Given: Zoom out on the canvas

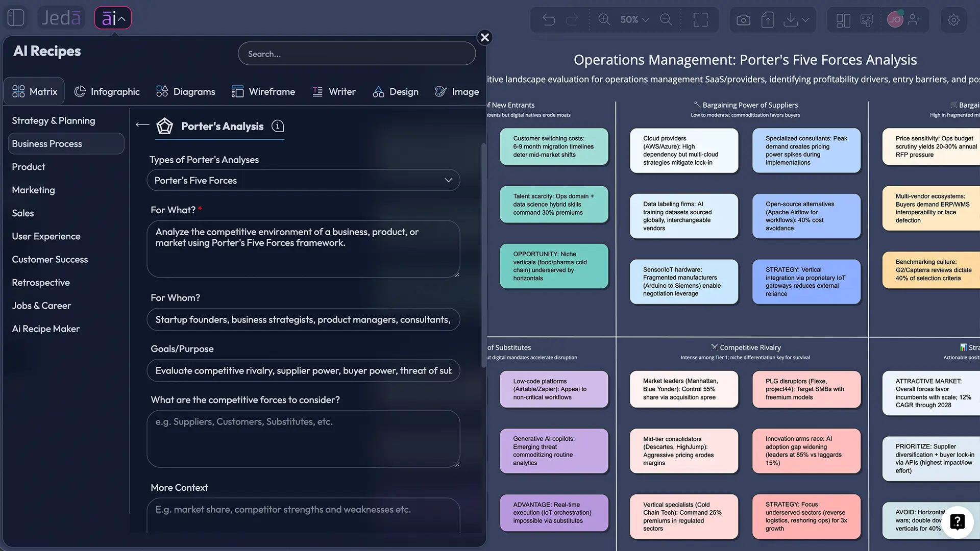Looking at the screenshot, I should pyautogui.click(x=666, y=19).
